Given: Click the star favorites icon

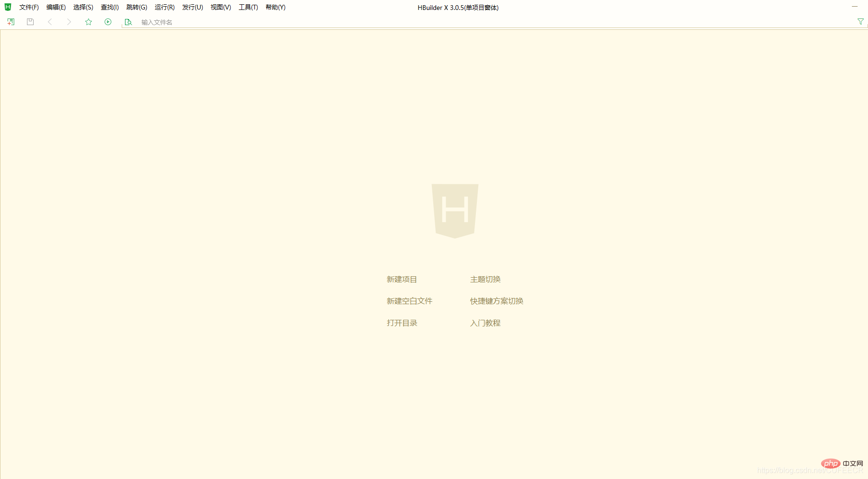Looking at the screenshot, I should [89, 21].
